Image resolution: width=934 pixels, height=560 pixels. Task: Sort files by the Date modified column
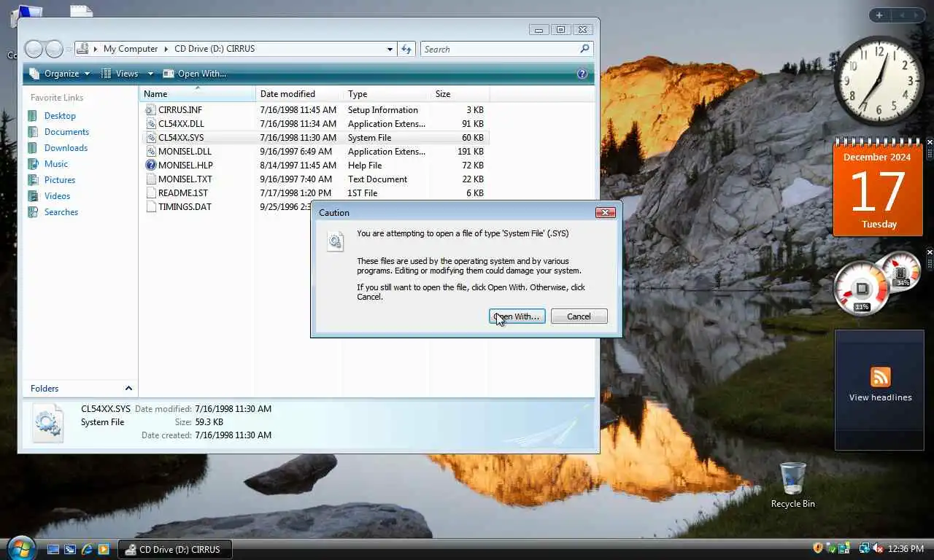coord(299,94)
